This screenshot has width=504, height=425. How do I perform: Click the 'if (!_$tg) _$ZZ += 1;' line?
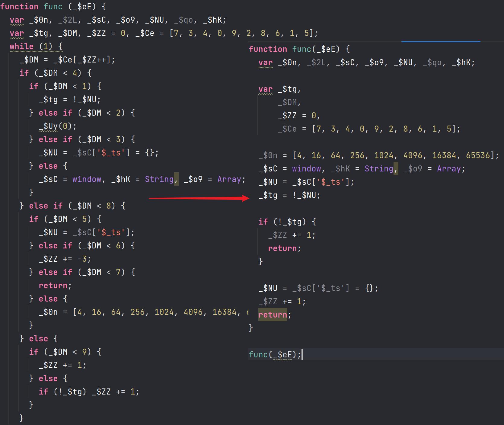coord(89,392)
